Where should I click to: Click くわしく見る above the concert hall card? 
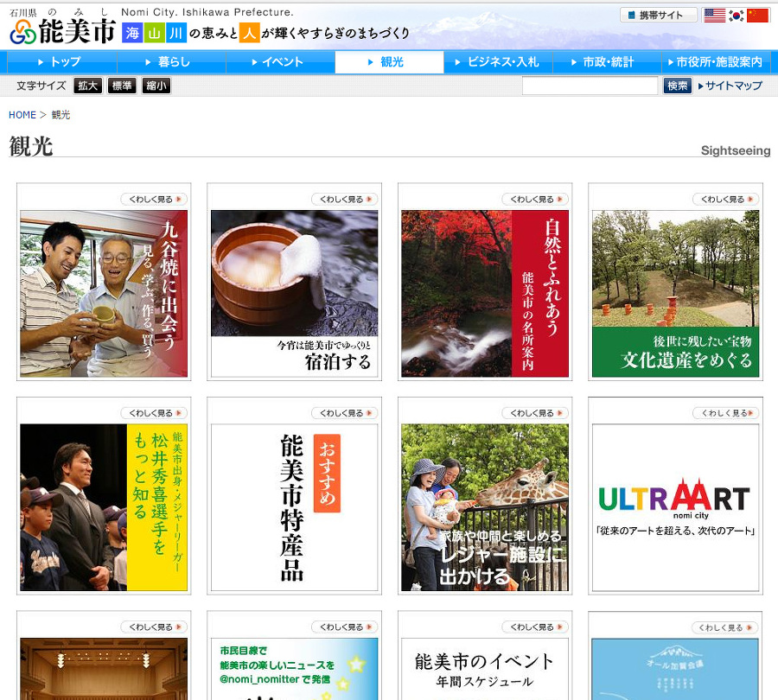click(155, 627)
